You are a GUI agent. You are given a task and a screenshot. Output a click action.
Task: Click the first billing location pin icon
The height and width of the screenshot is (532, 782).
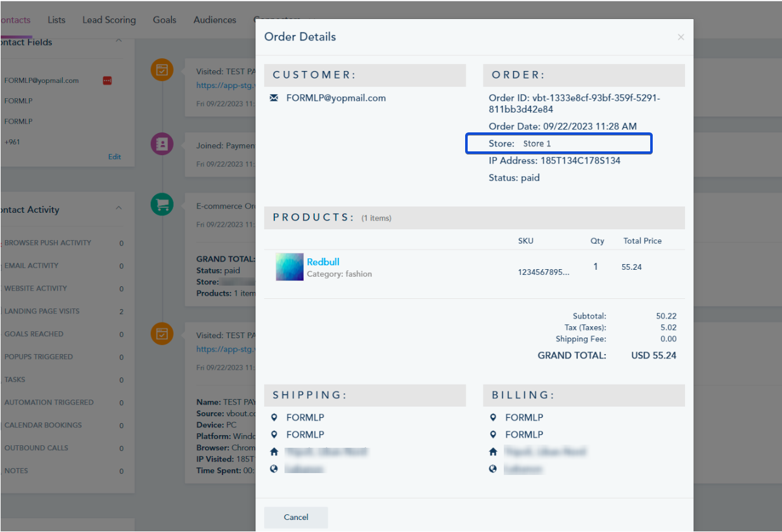[493, 418]
